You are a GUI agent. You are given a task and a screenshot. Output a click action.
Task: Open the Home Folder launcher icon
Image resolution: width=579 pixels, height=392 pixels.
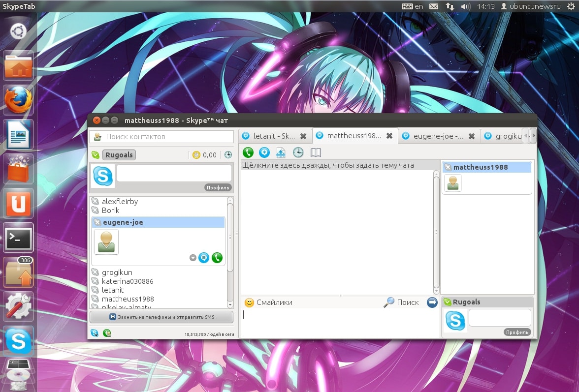[x=18, y=66]
